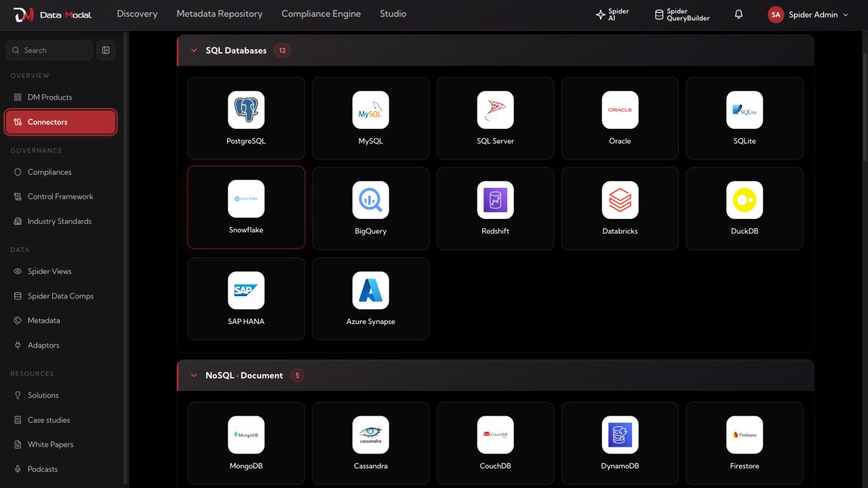Open Spider Views in the sidebar
Viewport: 868px width, 488px height.
coord(61,271)
